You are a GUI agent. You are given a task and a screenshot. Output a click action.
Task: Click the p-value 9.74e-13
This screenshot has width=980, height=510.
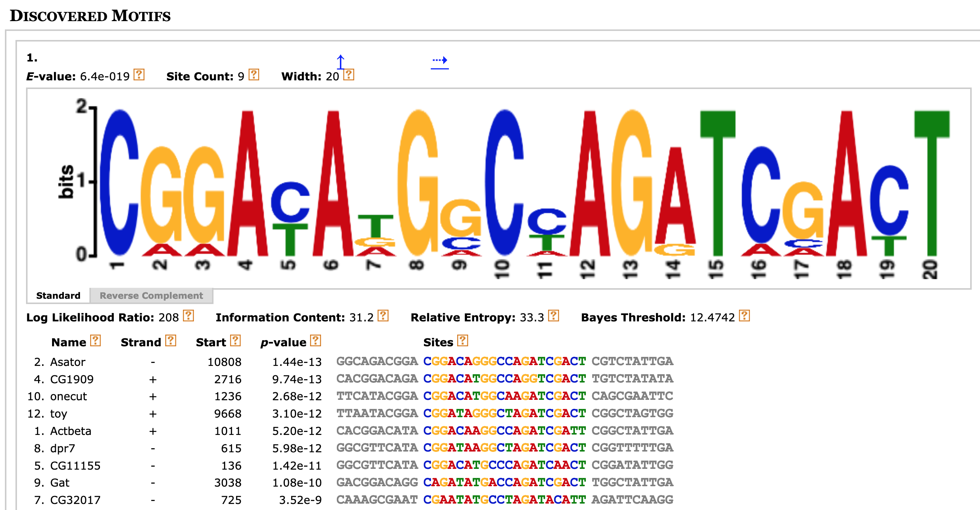click(x=297, y=379)
